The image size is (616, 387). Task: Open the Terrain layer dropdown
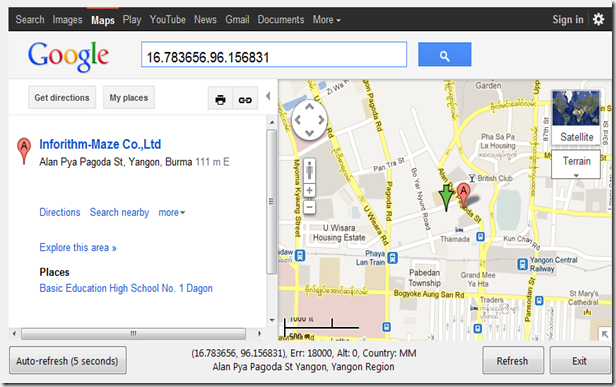pyautogui.click(x=576, y=164)
